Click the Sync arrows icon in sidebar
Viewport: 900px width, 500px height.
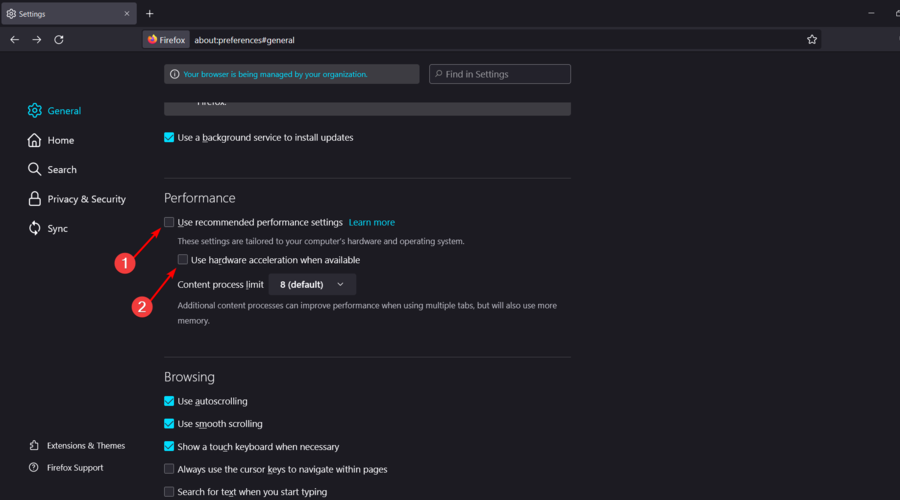coord(34,228)
